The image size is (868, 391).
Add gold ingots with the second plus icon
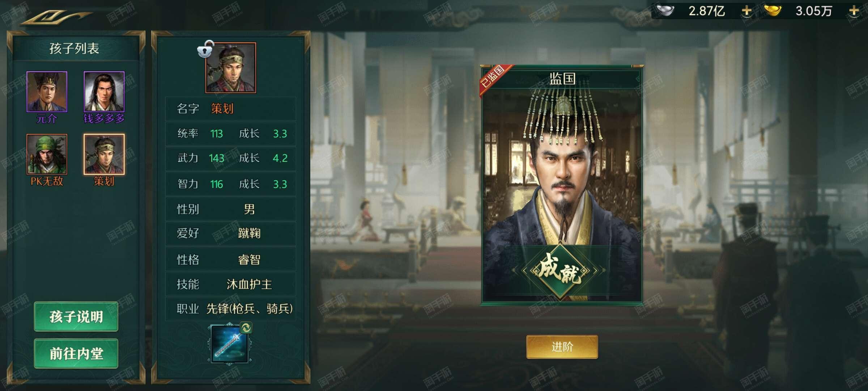click(x=854, y=11)
